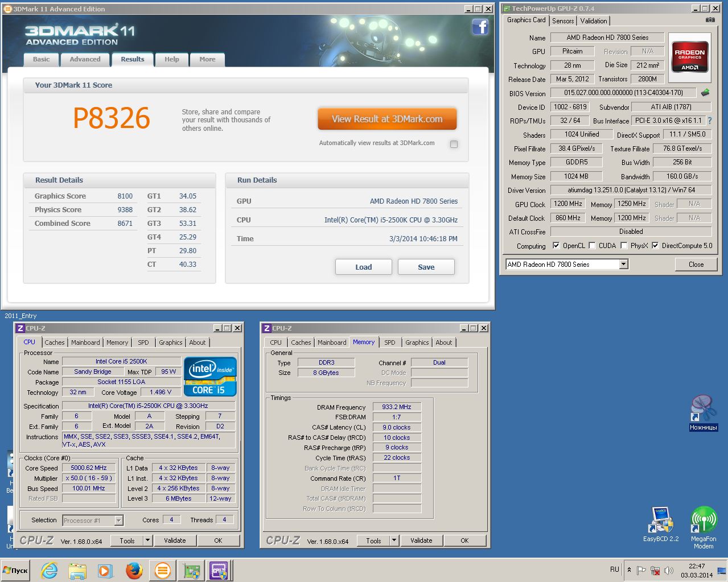Open Windows Explorer folder on taskbar
This screenshot has height=582, width=728.
(77, 570)
